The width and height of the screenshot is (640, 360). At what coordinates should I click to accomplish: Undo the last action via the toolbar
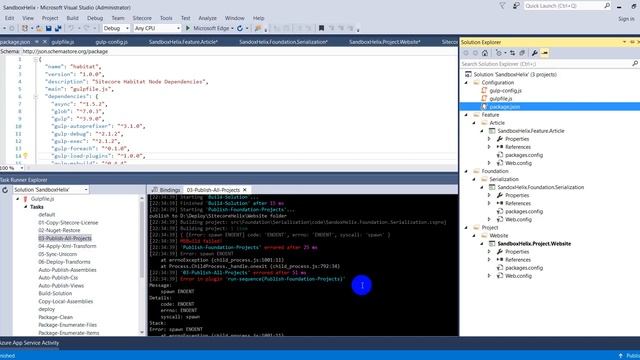point(71,28)
